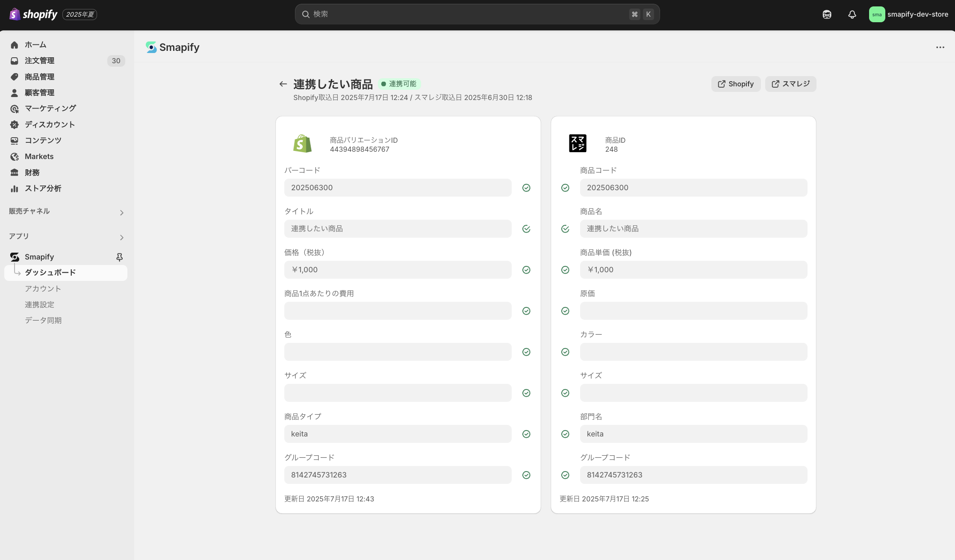Open product in スマレジ via スマレジ button
Screen dimensions: 955x560
790,84
